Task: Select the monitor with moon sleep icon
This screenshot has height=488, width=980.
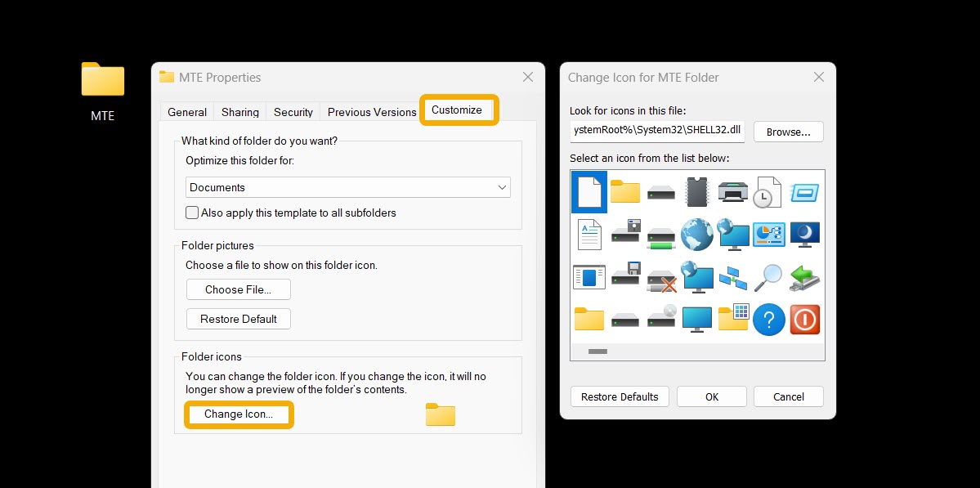Action: click(x=804, y=235)
